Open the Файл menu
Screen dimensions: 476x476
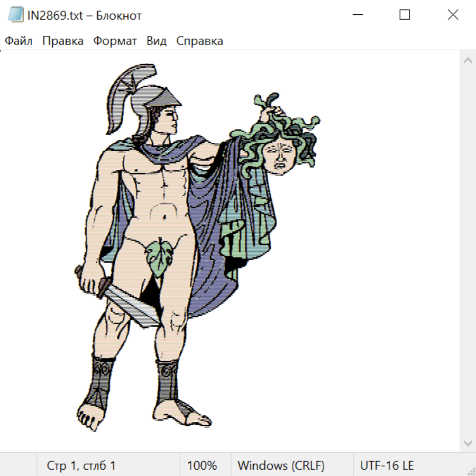(x=19, y=41)
